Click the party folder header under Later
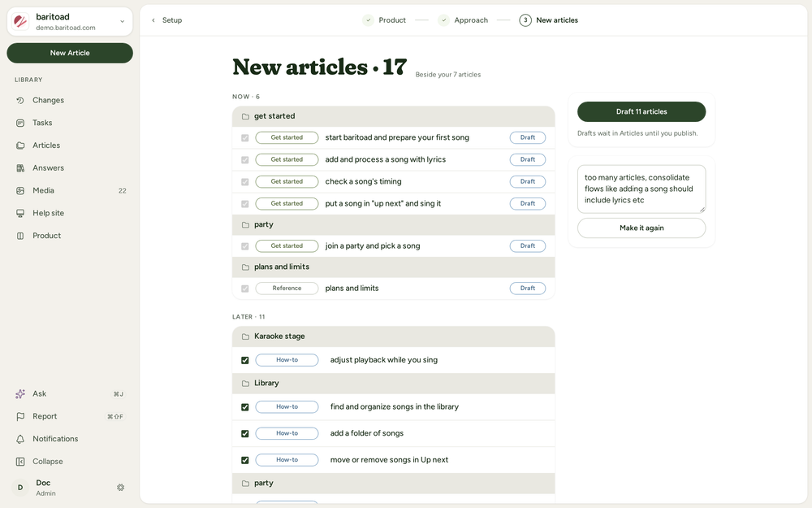The height and width of the screenshot is (508, 812). pos(394,483)
